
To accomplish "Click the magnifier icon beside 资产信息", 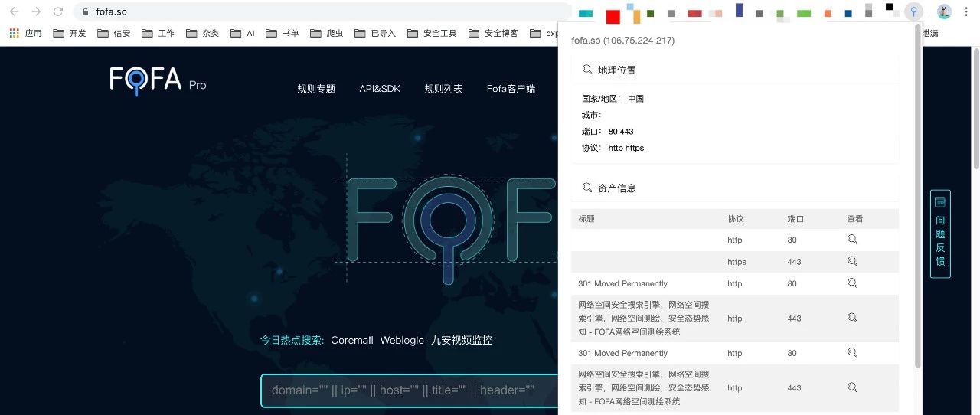I will [587, 188].
